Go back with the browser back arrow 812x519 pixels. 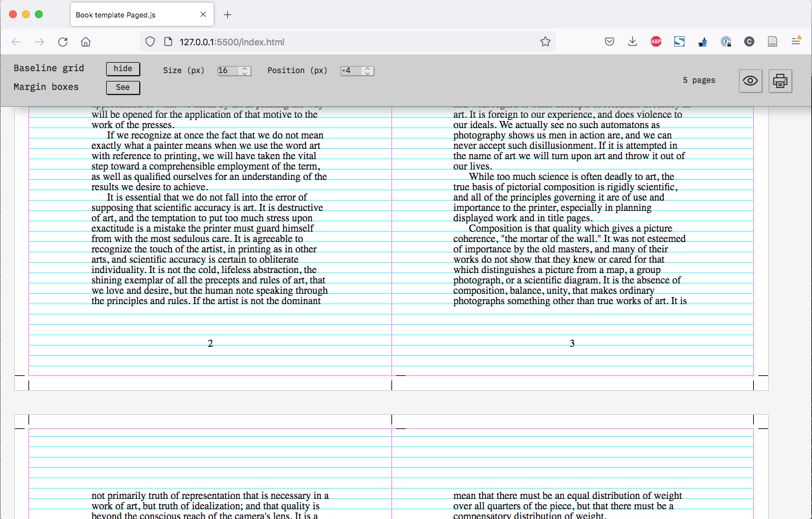tap(16, 42)
